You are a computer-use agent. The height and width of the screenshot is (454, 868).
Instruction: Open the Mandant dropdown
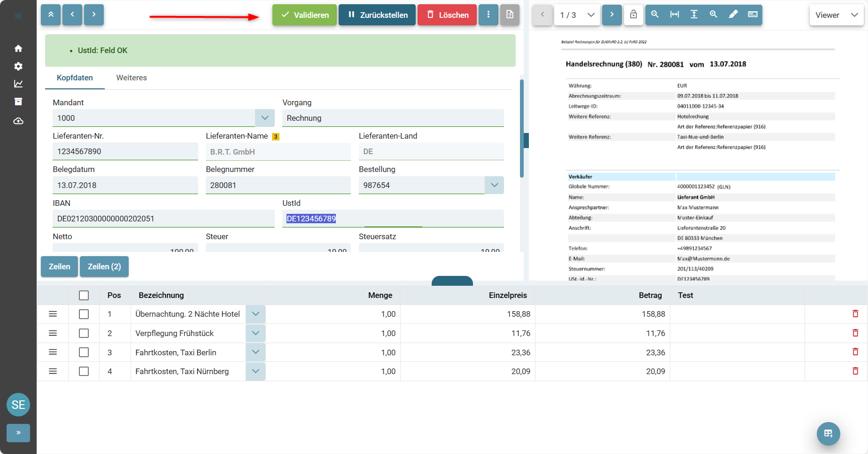coord(265,118)
